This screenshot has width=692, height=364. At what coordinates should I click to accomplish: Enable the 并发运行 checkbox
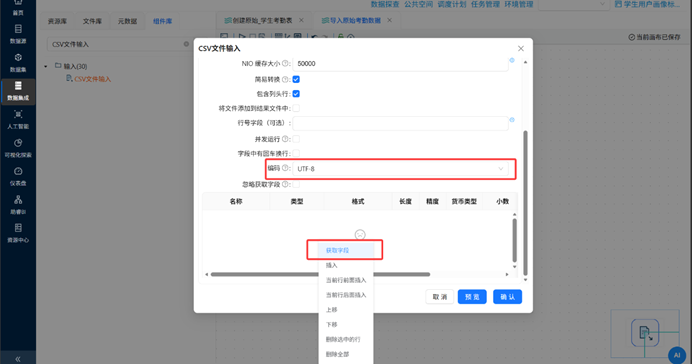pos(296,139)
